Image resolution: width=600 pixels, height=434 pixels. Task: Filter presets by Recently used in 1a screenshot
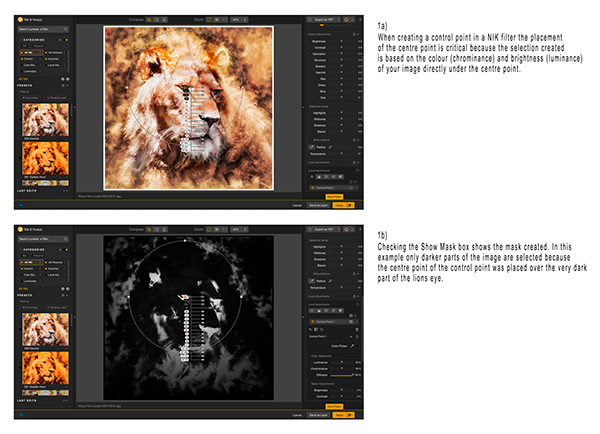(x=56, y=98)
